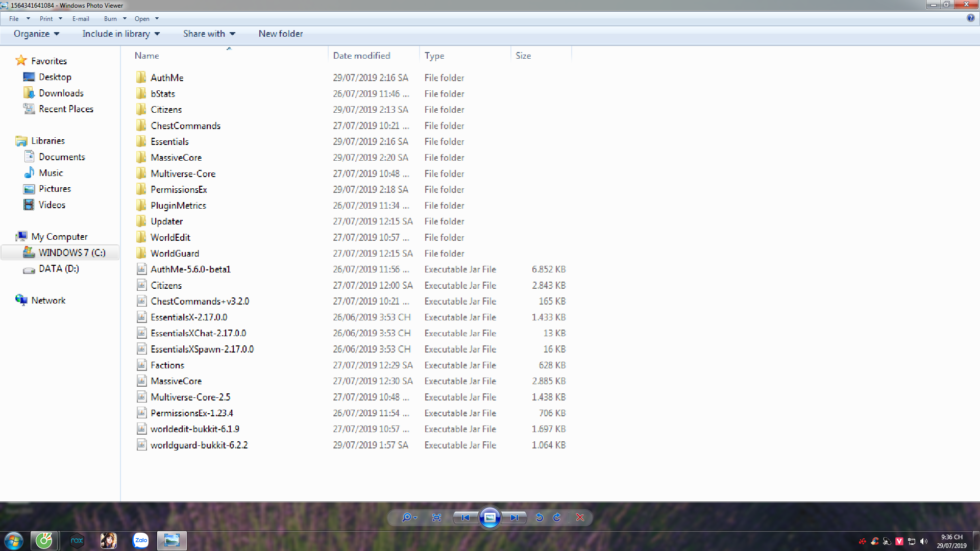Start the slide show

(x=489, y=517)
